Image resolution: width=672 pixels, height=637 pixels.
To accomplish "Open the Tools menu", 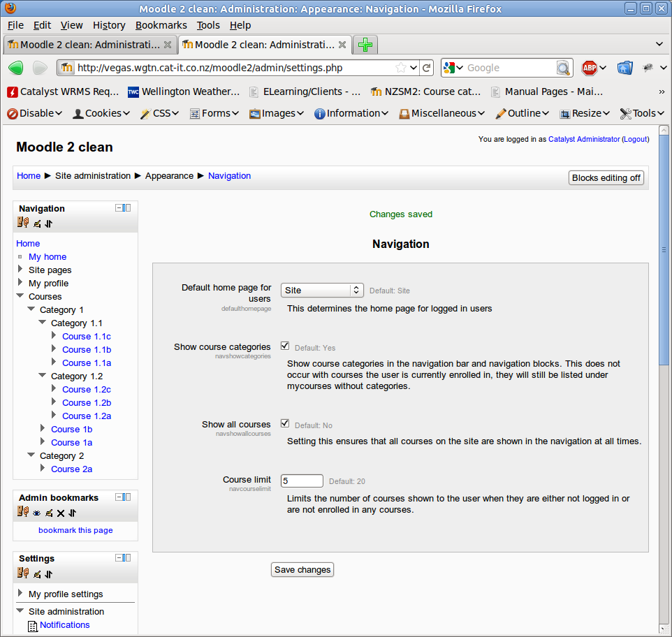I will [208, 25].
